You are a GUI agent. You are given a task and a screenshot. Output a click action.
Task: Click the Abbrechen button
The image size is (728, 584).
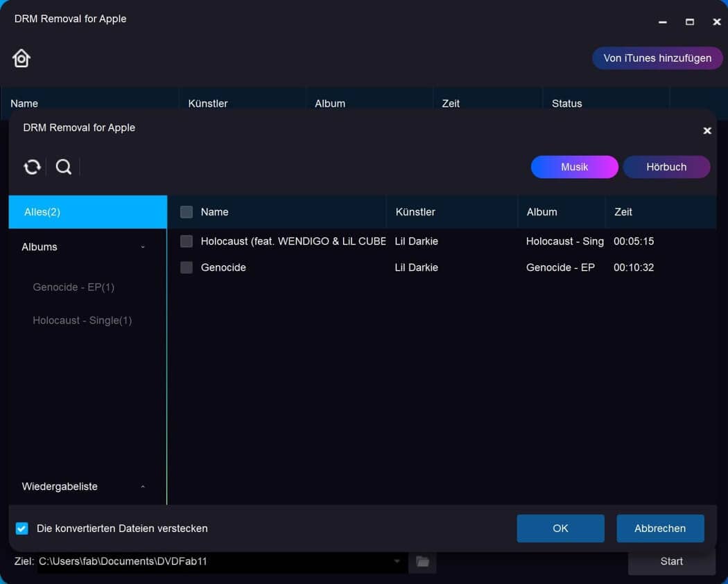coord(660,529)
